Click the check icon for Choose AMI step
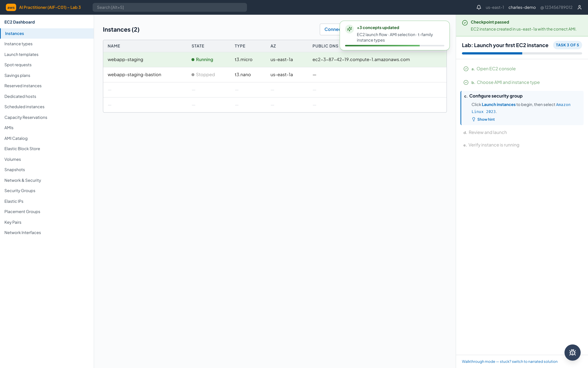588x368 pixels. [x=466, y=82]
